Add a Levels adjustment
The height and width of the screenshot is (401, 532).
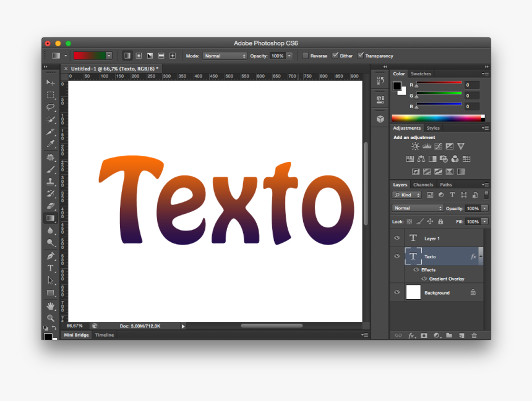(426, 146)
